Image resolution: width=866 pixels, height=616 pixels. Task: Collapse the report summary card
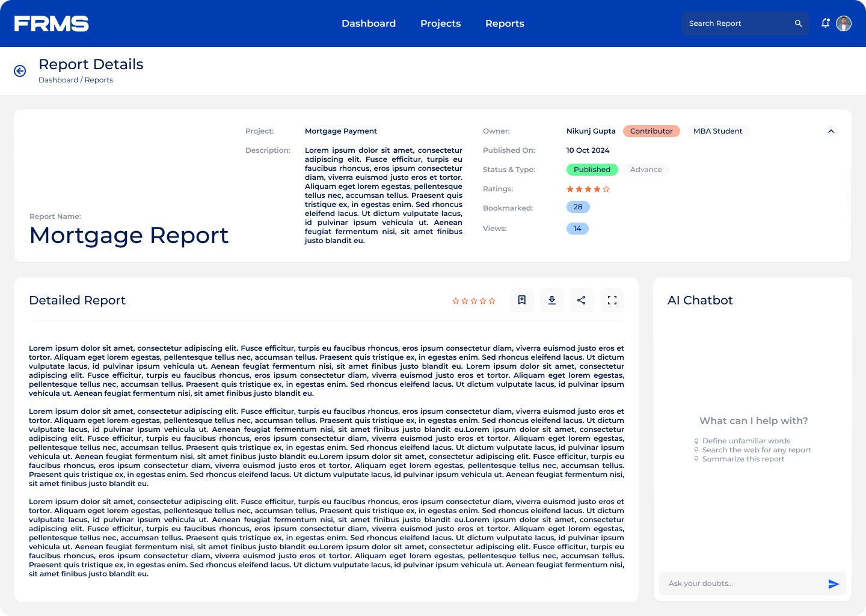(x=831, y=131)
